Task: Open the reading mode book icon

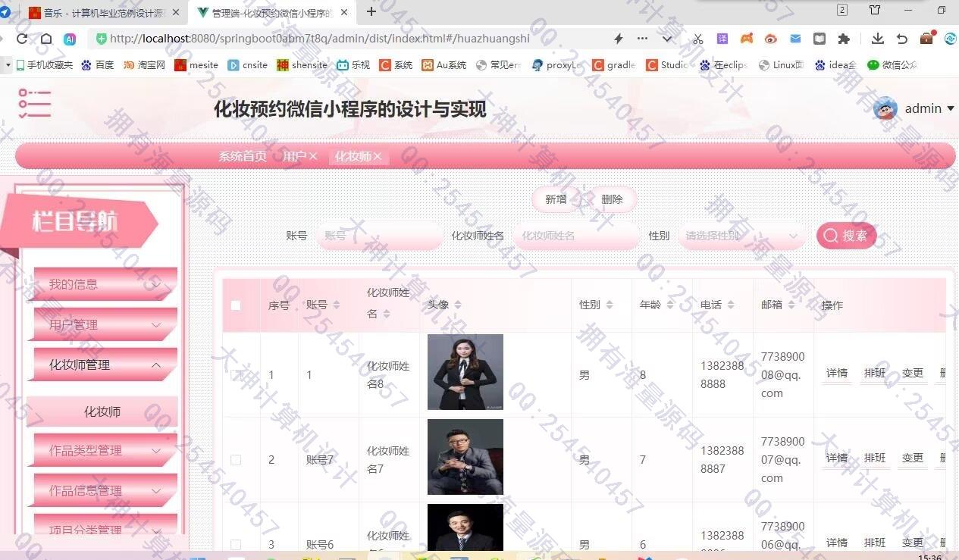Action: click(x=820, y=39)
